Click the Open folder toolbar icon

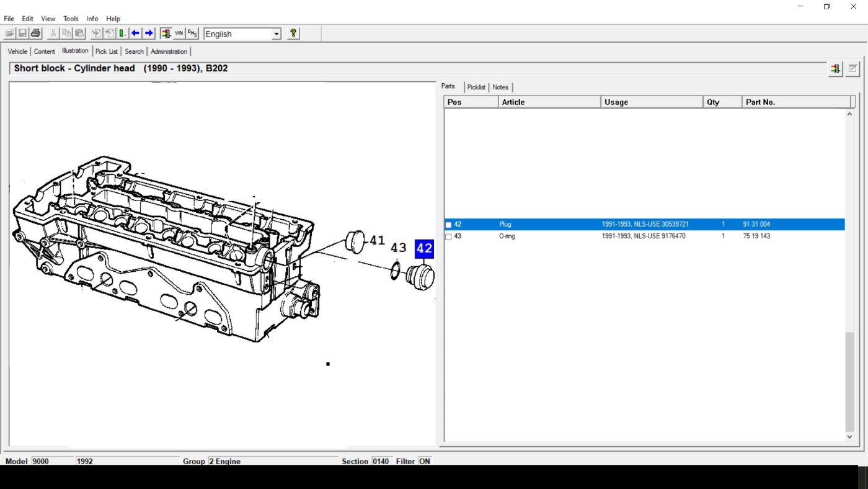tap(10, 34)
